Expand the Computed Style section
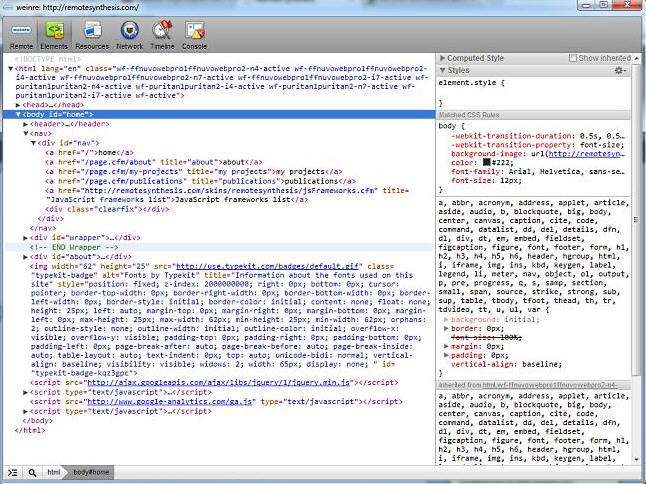The image size is (646, 484). [442, 58]
